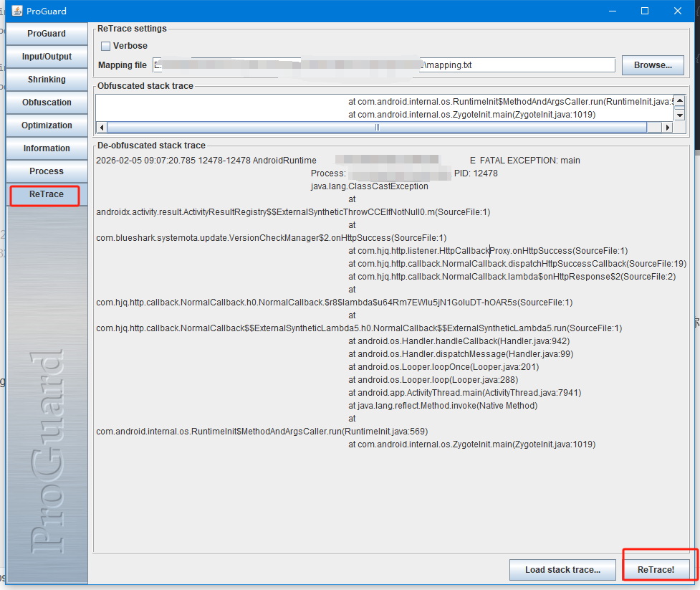
Task: Click the ExternalSyntheticLambda5.run line
Action: [359, 328]
